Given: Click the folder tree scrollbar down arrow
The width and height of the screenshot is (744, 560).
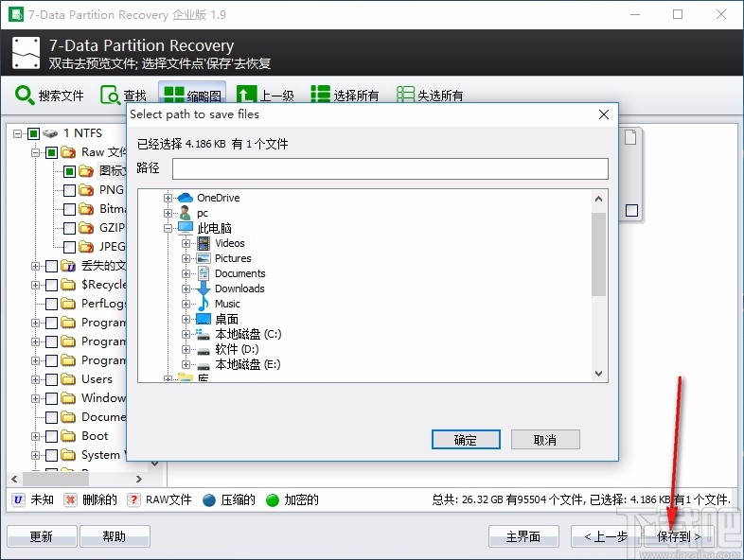Looking at the screenshot, I should pyautogui.click(x=599, y=373).
